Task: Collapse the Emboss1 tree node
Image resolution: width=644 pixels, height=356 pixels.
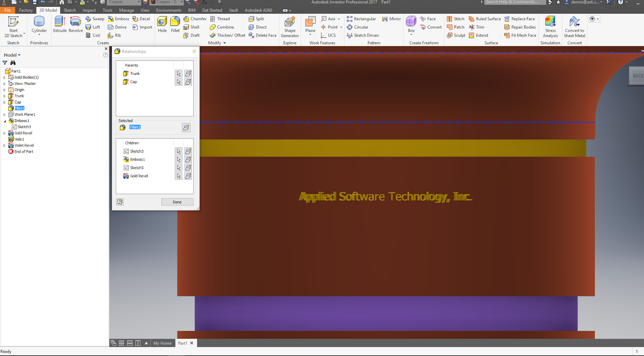Action: [5, 121]
